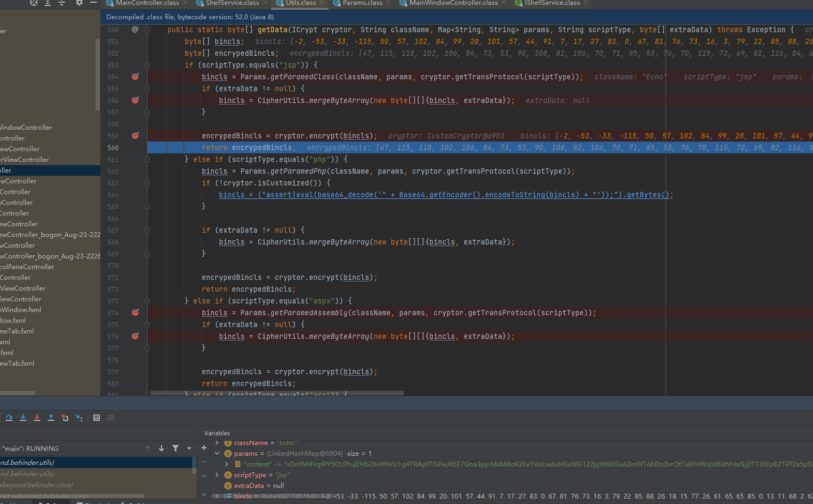
Task: Click the editor horizontal scrollbar
Action: (x=276, y=393)
